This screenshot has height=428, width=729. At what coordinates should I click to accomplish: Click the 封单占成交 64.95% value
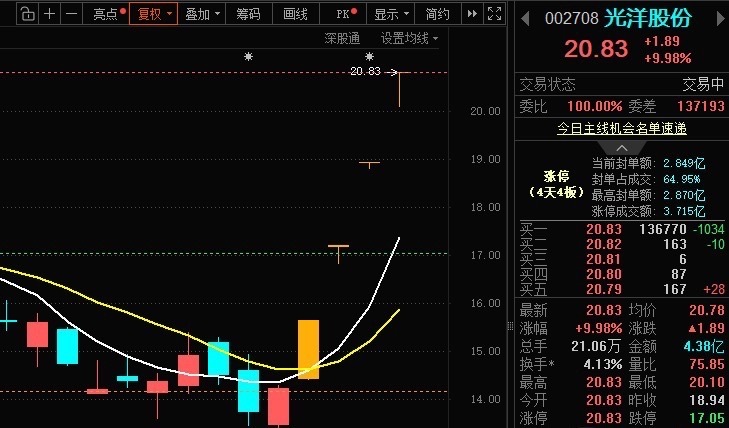(x=682, y=179)
